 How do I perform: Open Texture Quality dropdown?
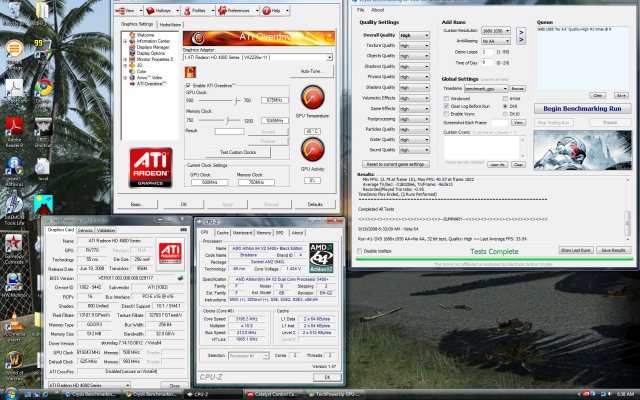click(414, 46)
